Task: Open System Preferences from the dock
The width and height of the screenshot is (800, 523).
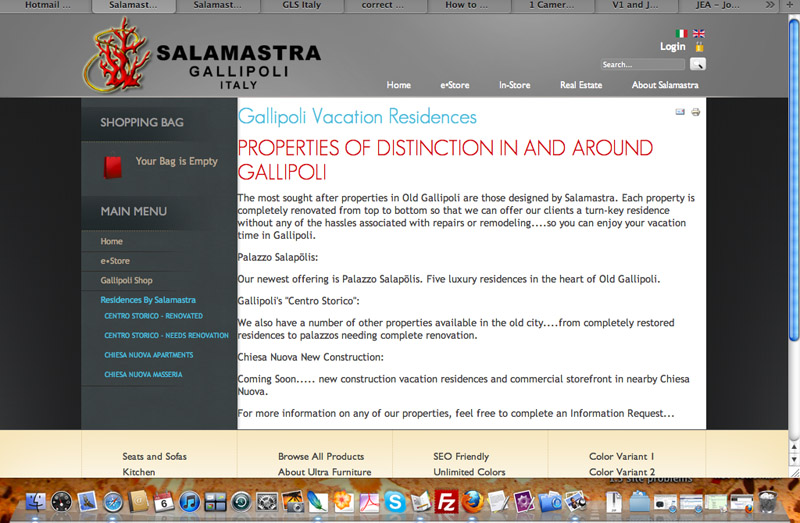Action: click(267, 502)
